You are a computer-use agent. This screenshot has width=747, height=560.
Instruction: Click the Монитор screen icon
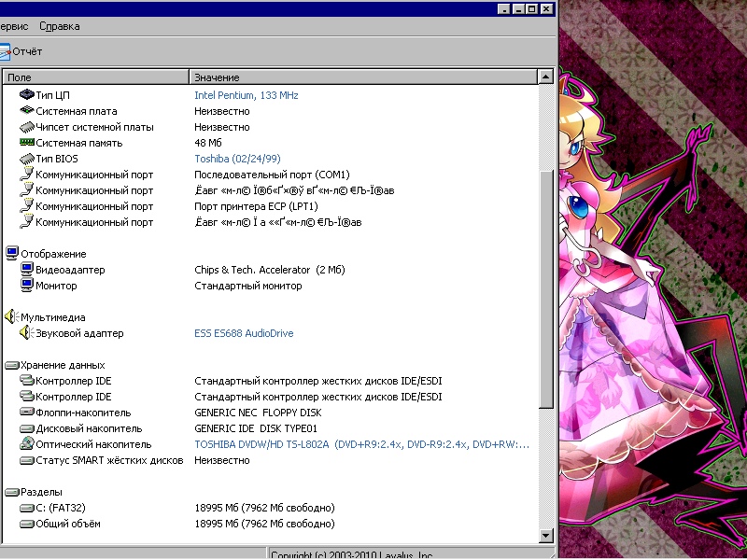click(x=27, y=286)
